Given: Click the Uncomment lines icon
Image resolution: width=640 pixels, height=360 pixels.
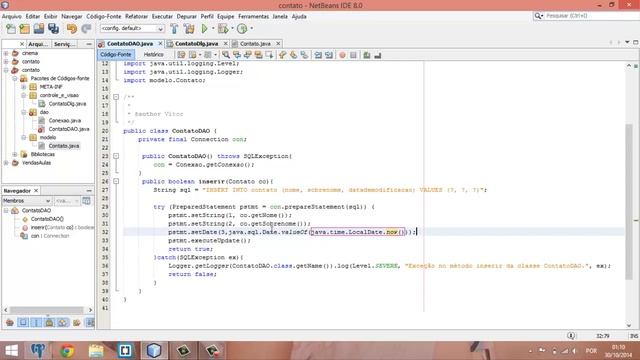Looking at the screenshot, I should (378, 55).
